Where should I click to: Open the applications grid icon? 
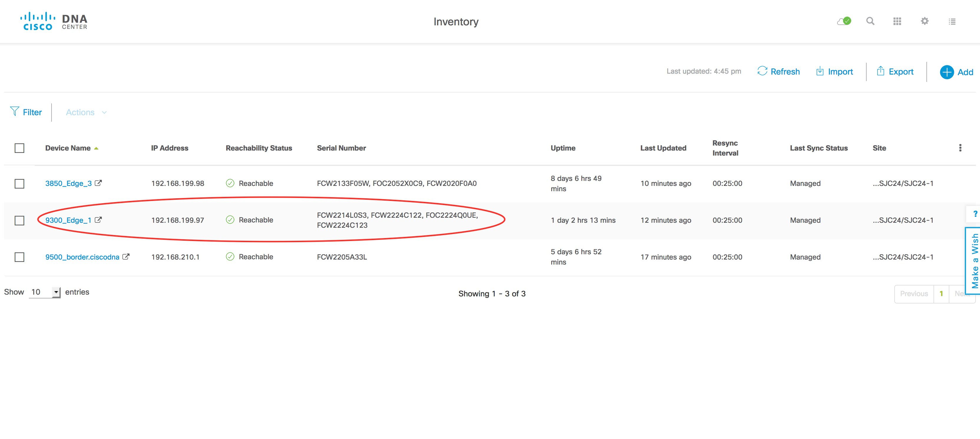[898, 21]
